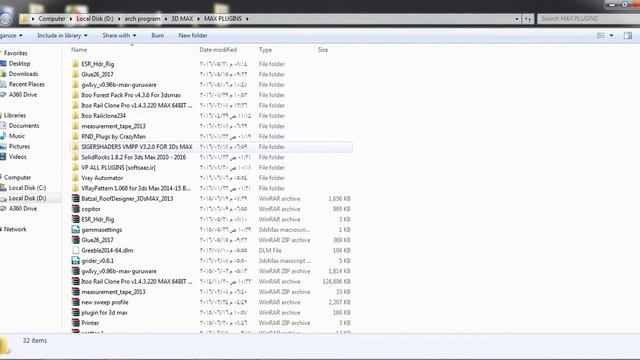Viewport: 640px width, 360px height.
Task: Select the Glue26_2017 ZIP archive row
Action: tap(211, 240)
